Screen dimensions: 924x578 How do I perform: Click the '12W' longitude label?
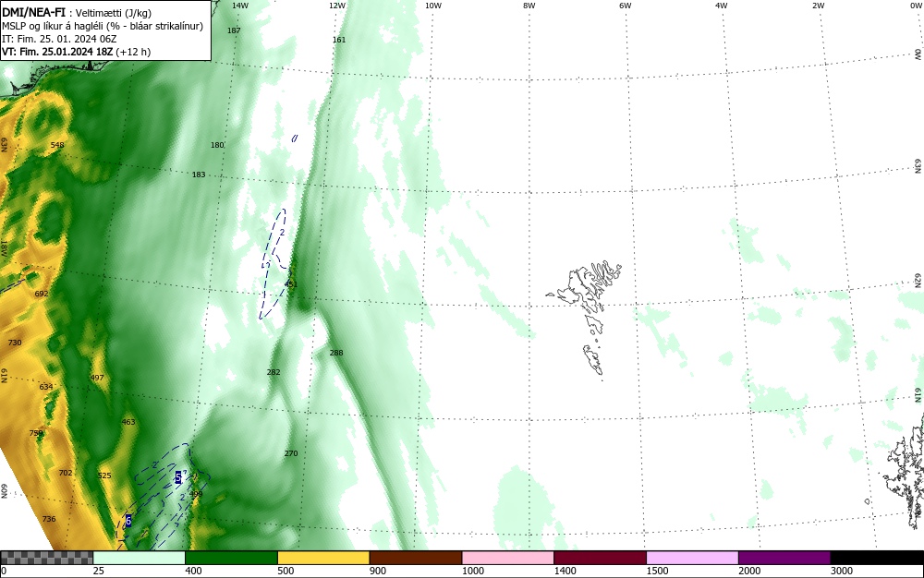[337, 6]
